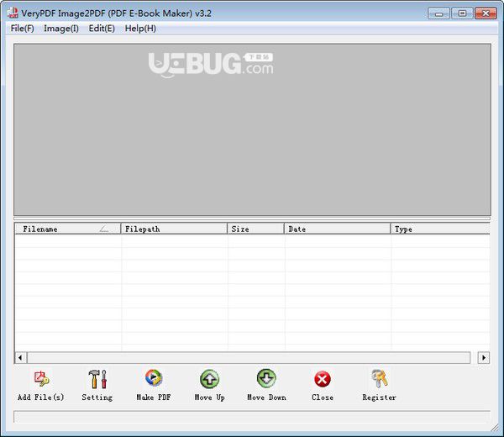Sort the list by Size column
Image resolution: width=504 pixels, height=437 pixels.
256,229
